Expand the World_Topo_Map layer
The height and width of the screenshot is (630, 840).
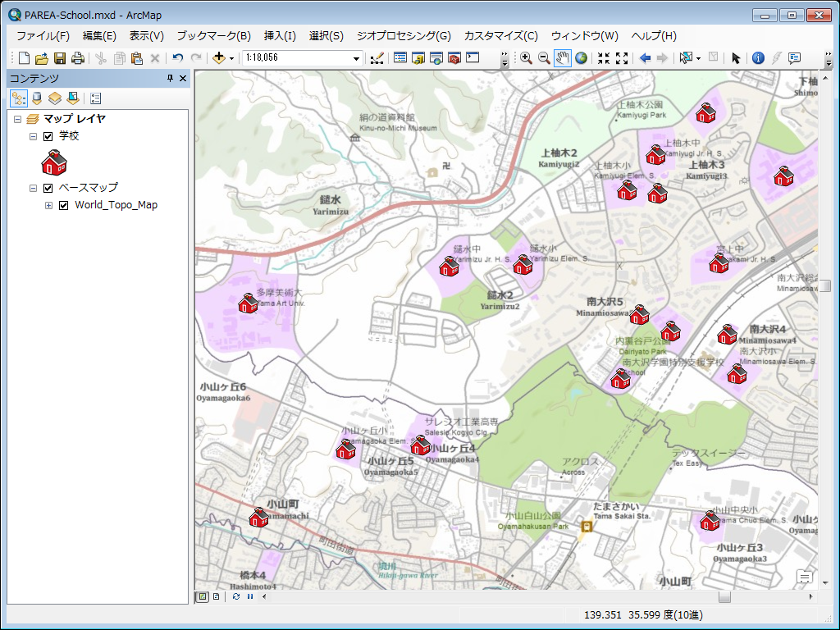pos(48,205)
